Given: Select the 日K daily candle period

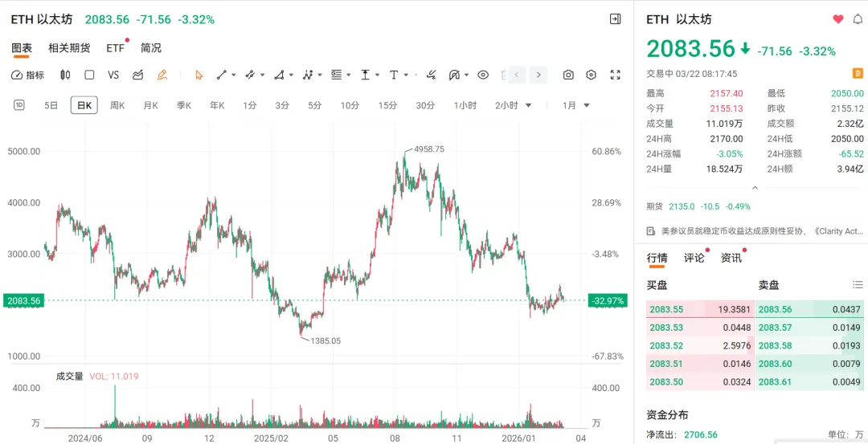Looking at the screenshot, I should point(84,105).
